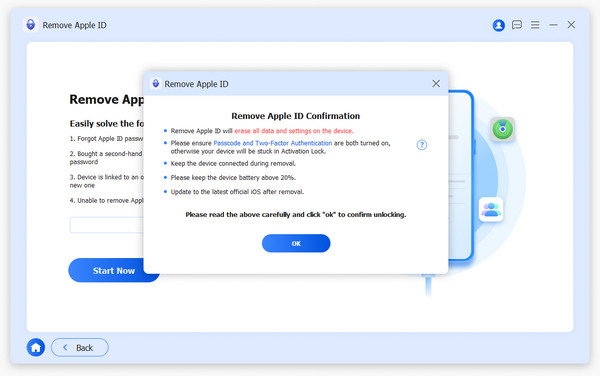
Task: Click 'Easily solve the fo' subheading
Action: click(x=107, y=124)
